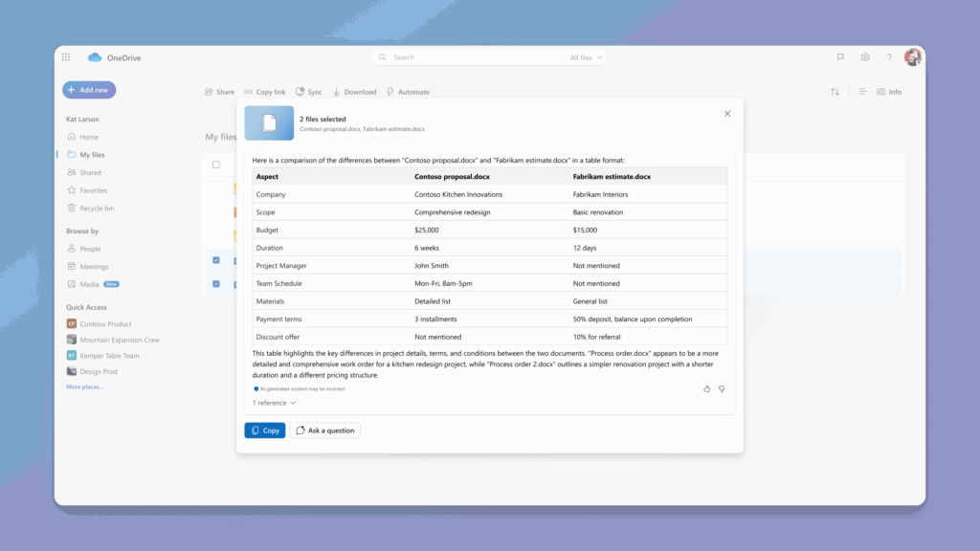Click the Fabrikam estimate.docx column header

(x=612, y=177)
